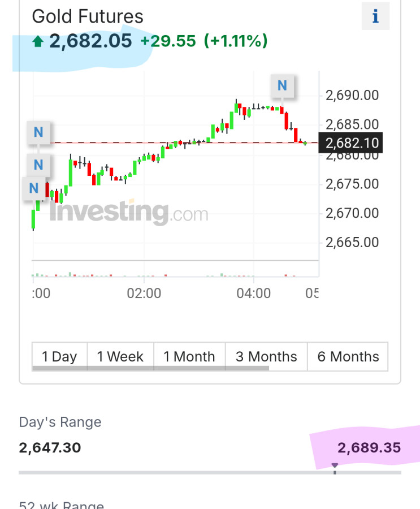Click the horizontal scrollbar beneath the timeframe tabs
420x509 pixels.
150,369
